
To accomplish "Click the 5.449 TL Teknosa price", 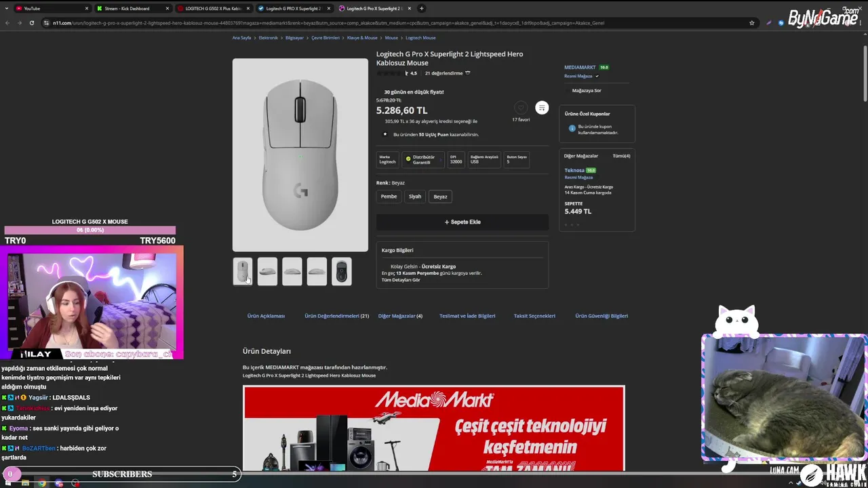I will [x=578, y=211].
